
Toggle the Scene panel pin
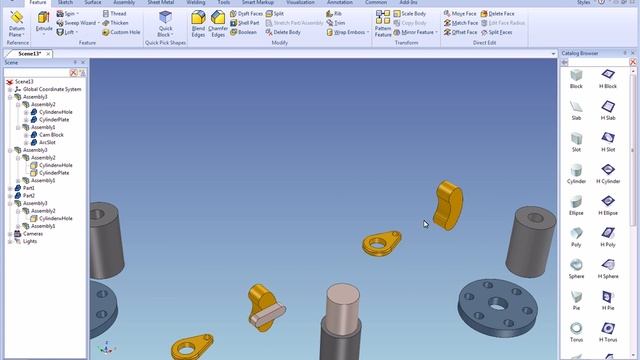coord(75,62)
